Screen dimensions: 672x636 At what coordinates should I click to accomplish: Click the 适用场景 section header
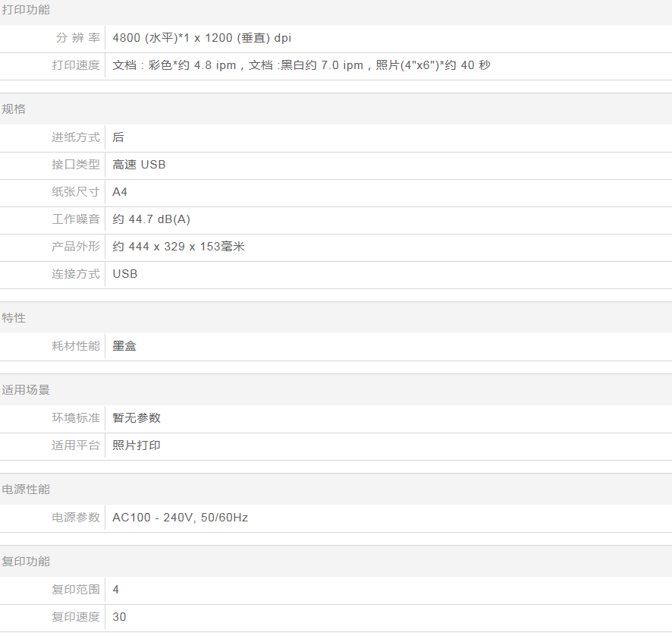(x=26, y=390)
